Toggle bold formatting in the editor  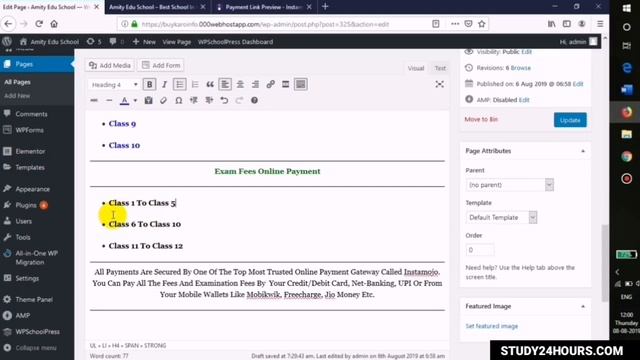click(x=149, y=84)
